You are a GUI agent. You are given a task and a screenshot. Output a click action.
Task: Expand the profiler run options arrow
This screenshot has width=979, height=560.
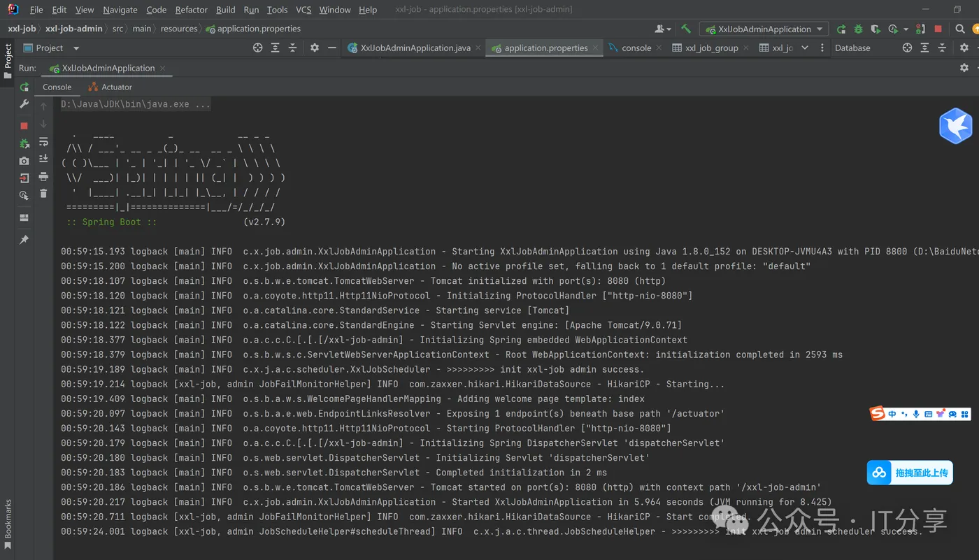point(906,29)
